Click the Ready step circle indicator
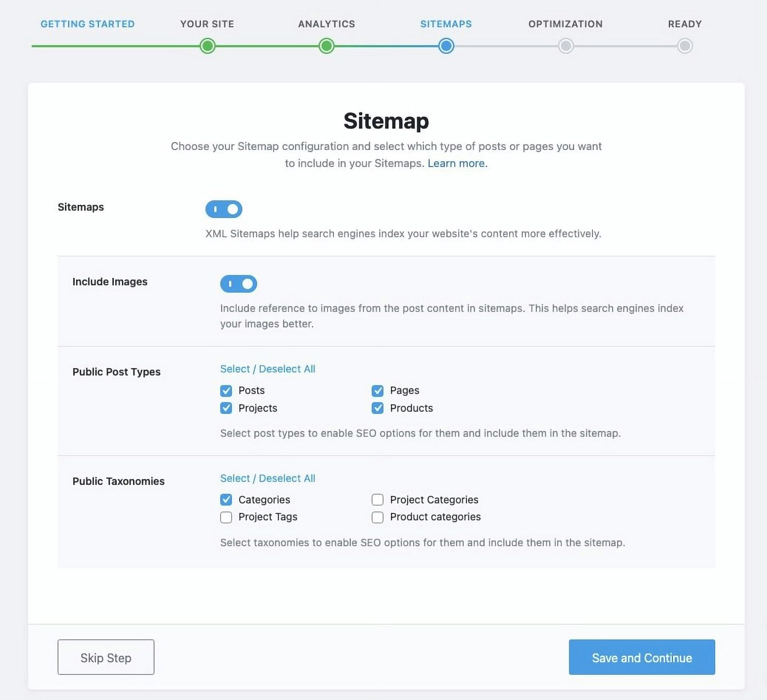This screenshot has height=700, width=767. (685, 46)
